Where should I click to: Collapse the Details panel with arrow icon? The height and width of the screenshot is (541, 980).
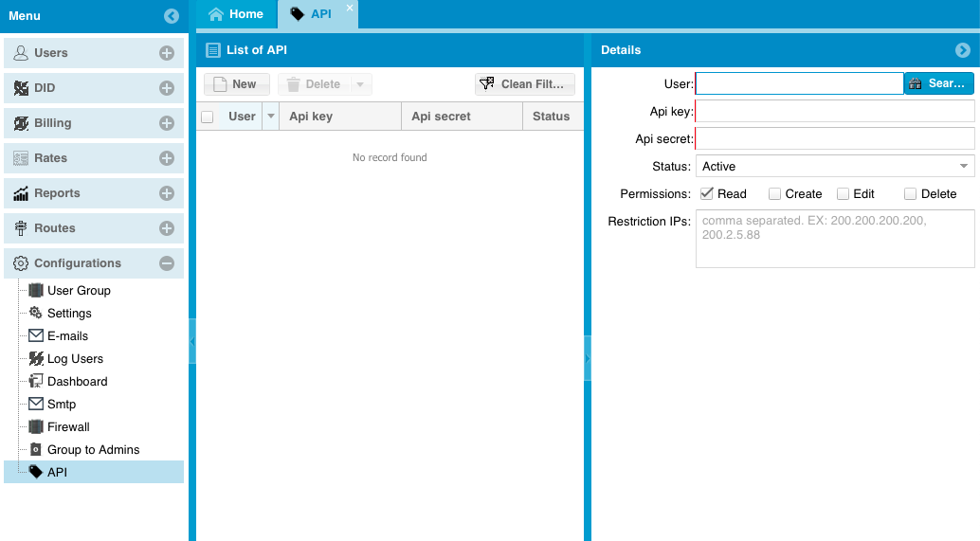[963, 50]
